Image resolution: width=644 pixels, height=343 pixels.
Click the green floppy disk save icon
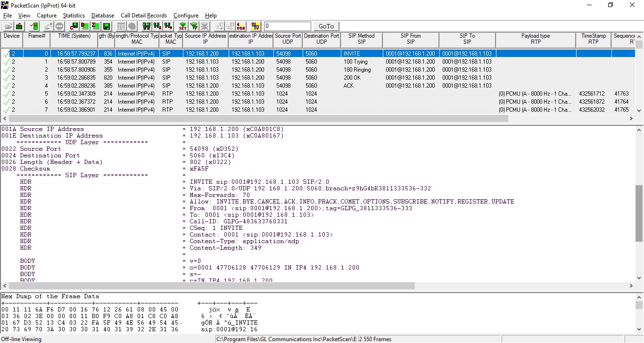pyautogui.click(x=107, y=26)
